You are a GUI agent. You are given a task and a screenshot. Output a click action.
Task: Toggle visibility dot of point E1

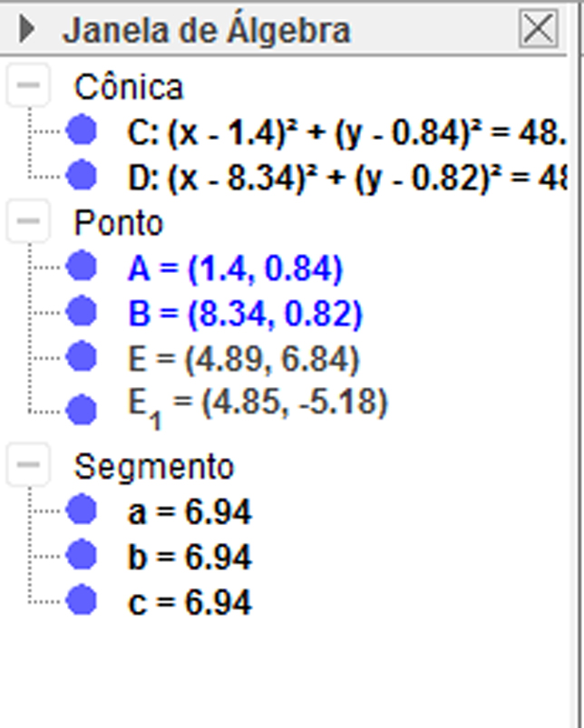click(82, 410)
